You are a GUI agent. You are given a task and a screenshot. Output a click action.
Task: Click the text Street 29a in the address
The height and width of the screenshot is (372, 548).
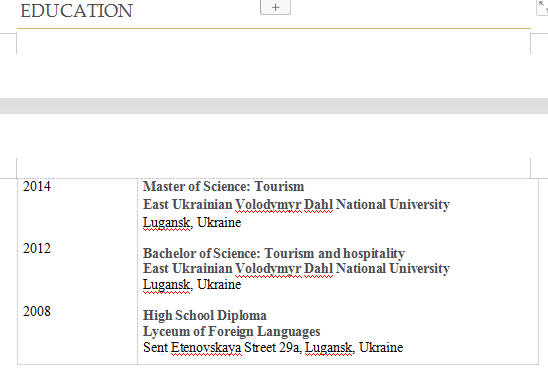273,348
